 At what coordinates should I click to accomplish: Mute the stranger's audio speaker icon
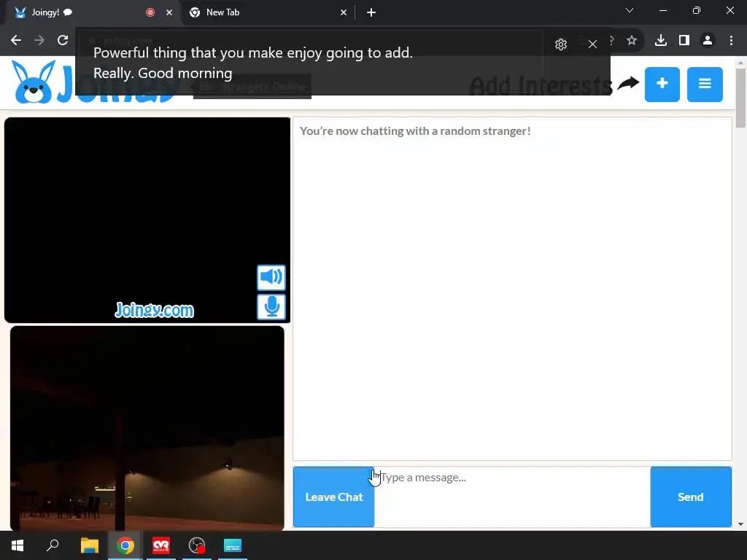[x=271, y=277]
